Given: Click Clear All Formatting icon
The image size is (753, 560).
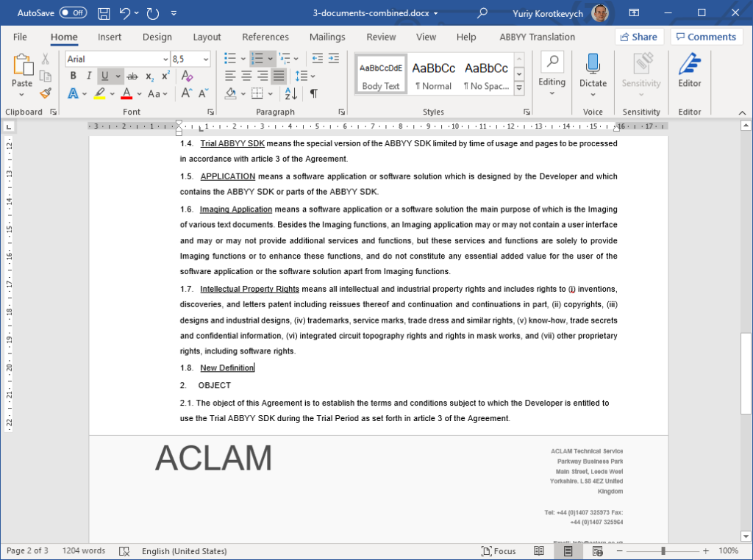Looking at the screenshot, I should click(x=188, y=76).
